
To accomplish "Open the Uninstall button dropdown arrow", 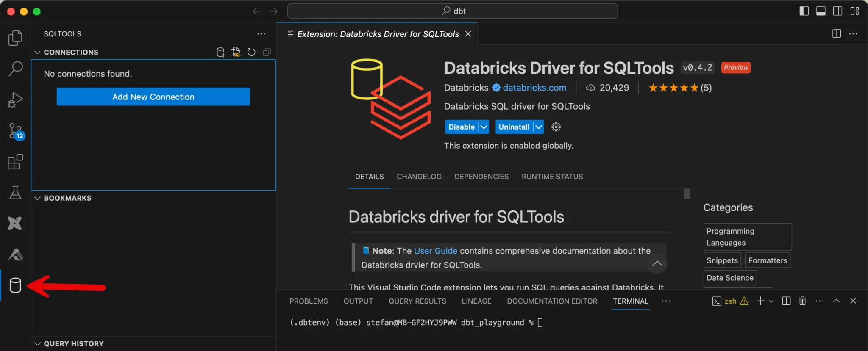I will (x=538, y=127).
